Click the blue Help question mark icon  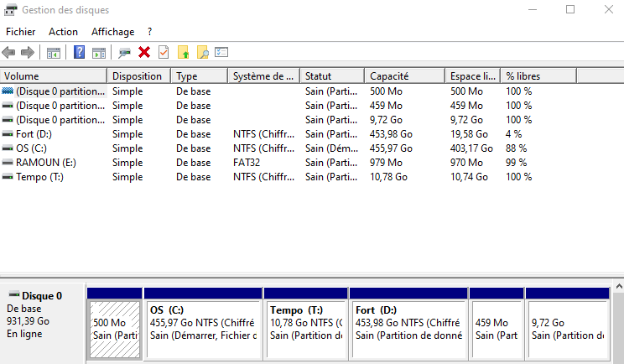80,52
